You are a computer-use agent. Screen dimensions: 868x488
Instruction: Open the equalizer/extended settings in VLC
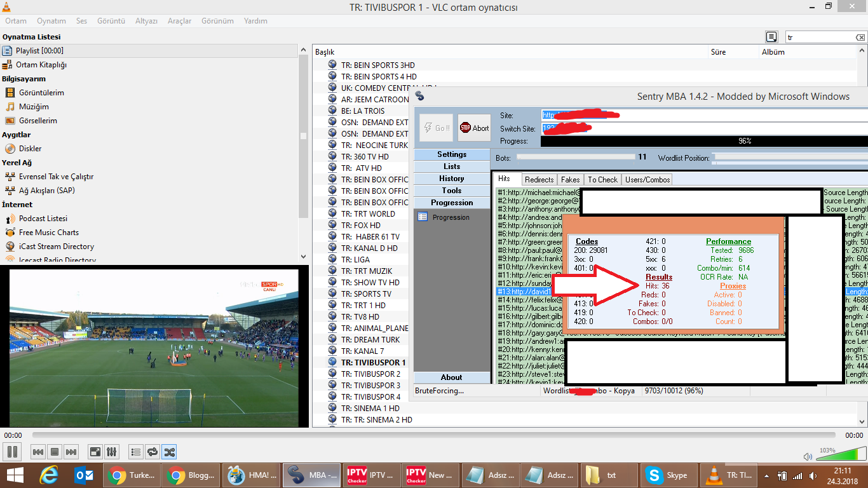[x=112, y=452]
